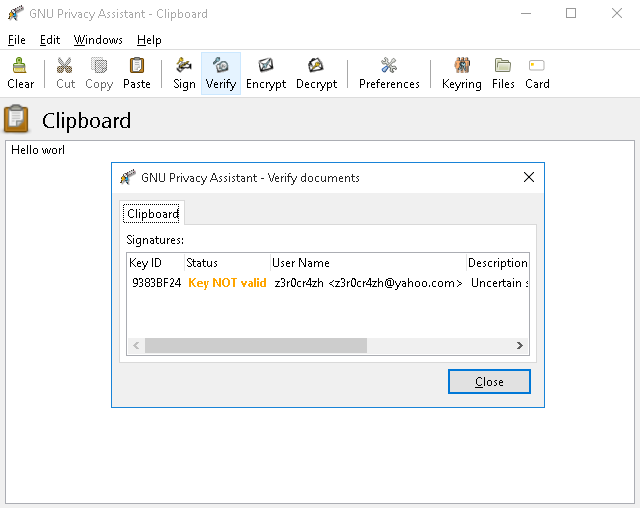Open the Edit menu
640x508 pixels.
pyautogui.click(x=50, y=40)
